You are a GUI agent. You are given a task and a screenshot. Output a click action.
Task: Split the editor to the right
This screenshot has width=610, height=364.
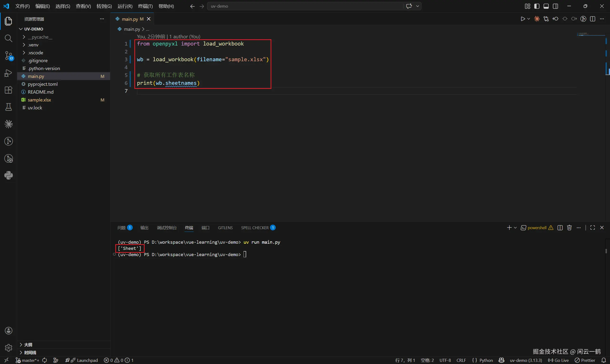593,19
